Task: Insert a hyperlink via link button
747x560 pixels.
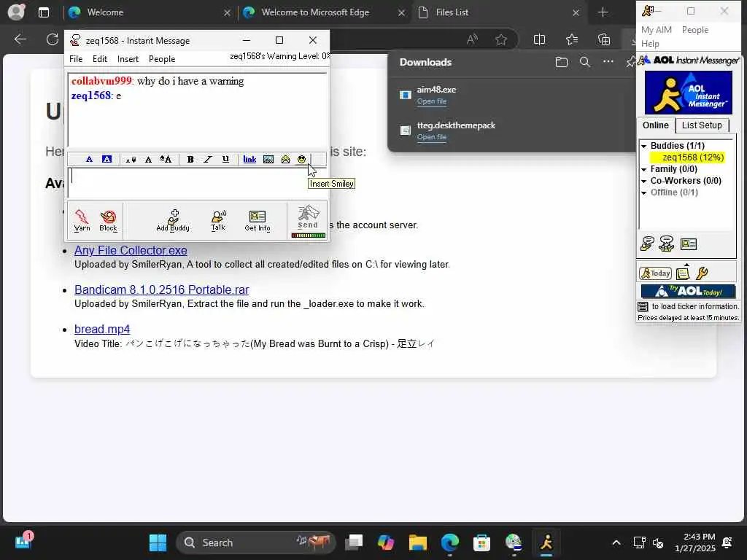Action: [x=249, y=160]
